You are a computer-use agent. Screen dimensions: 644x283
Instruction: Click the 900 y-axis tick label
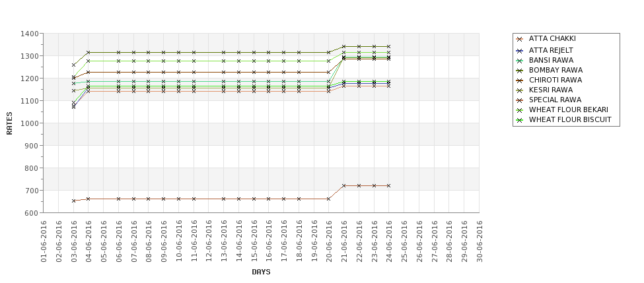coord(31,146)
